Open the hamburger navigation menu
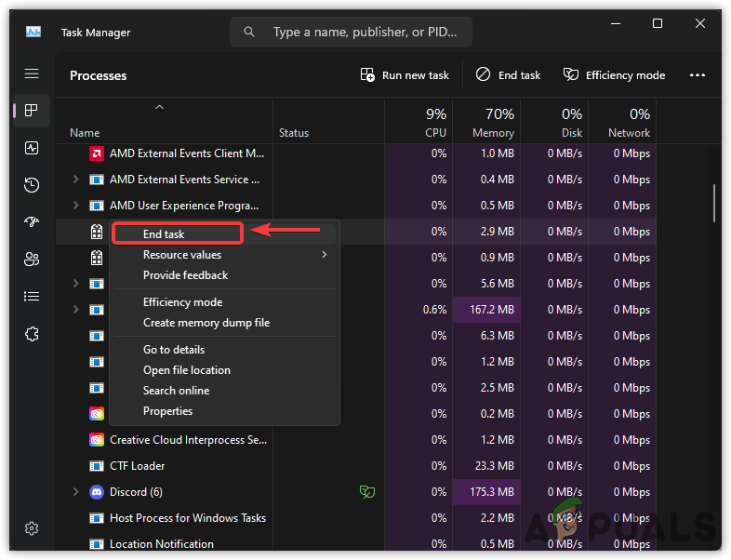This screenshot has width=731, height=560. click(x=32, y=73)
